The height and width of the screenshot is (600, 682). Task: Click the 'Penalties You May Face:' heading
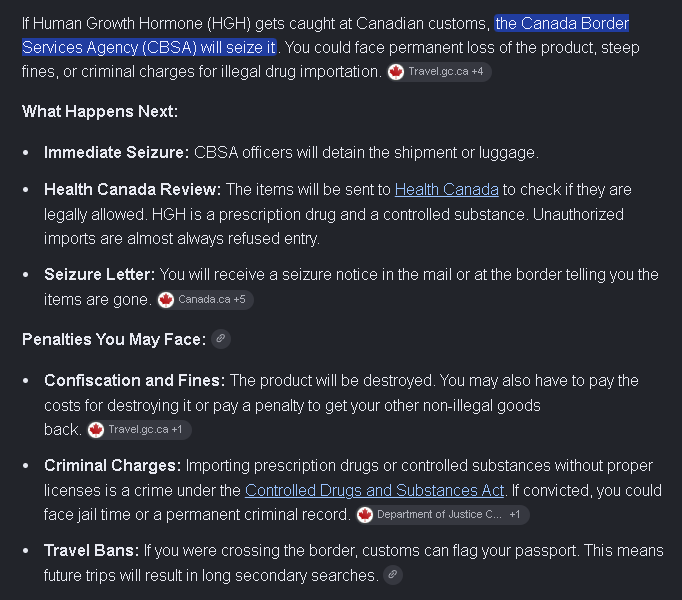click(114, 339)
